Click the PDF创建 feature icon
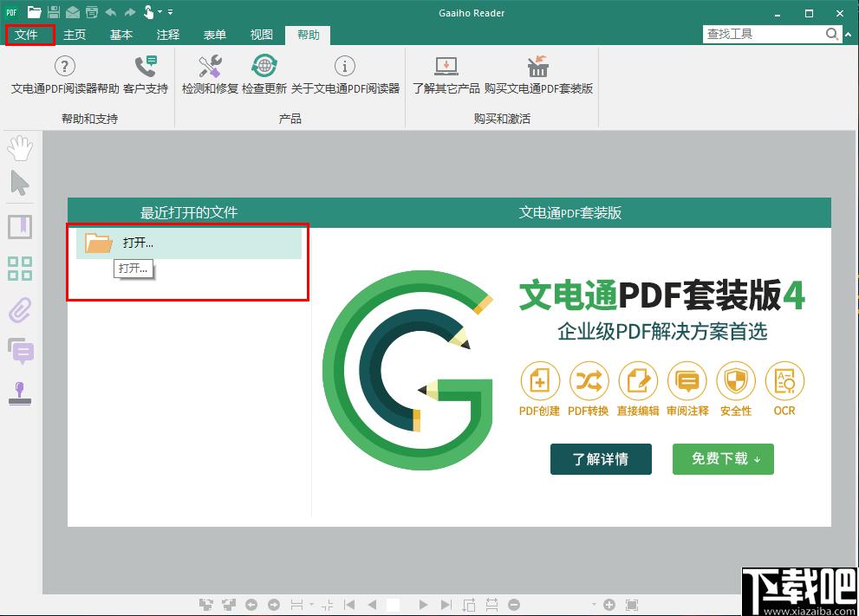 coord(540,381)
